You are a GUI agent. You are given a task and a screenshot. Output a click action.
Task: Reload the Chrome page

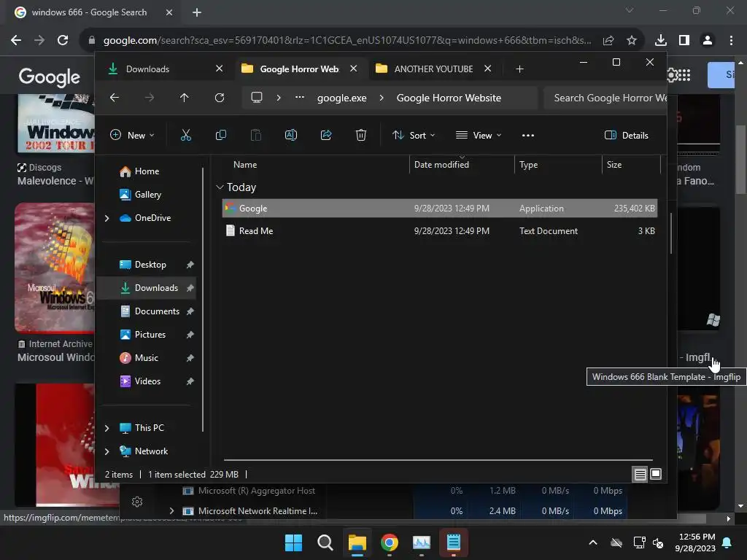pyautogui.click(x=63, y=41)
